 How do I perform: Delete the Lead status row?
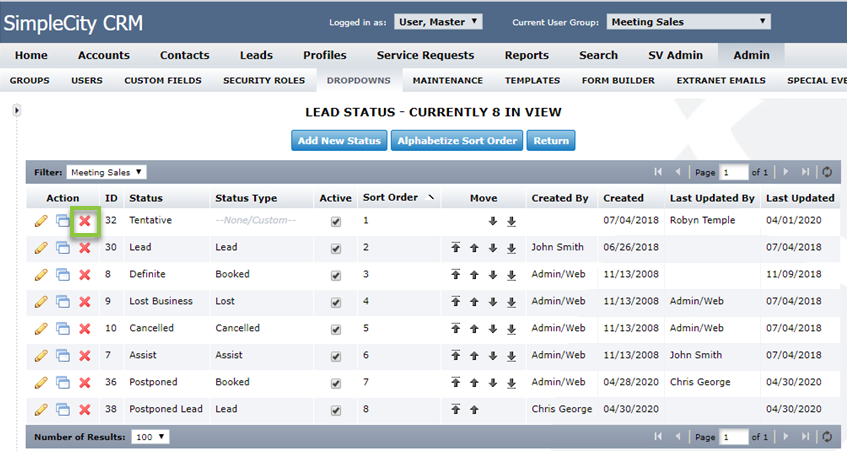pyautogui.click(x=85, y=248)
